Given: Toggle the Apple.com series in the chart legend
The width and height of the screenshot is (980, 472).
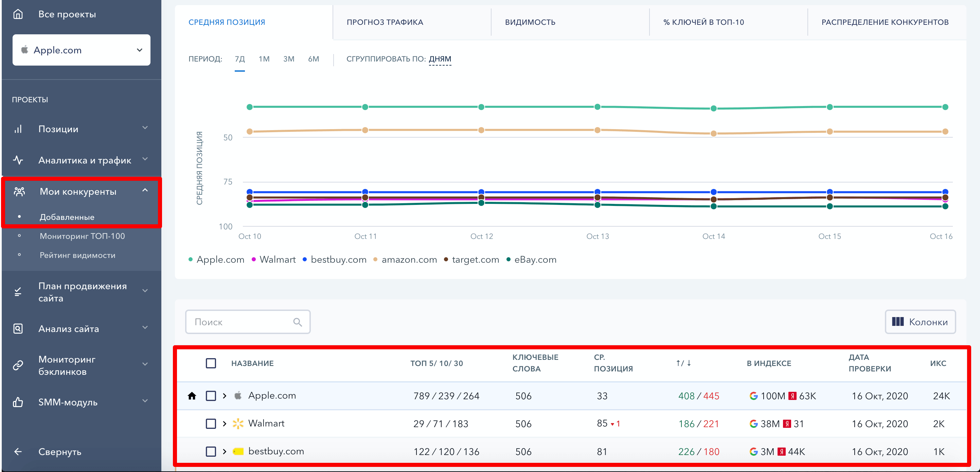Looking at the screenshot, I should click(216, 260).
